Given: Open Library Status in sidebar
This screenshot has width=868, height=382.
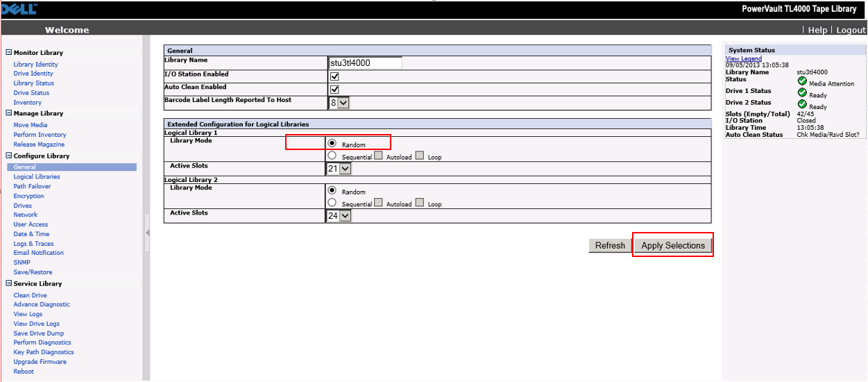Looking at the screenshot, I should (34, 83).
